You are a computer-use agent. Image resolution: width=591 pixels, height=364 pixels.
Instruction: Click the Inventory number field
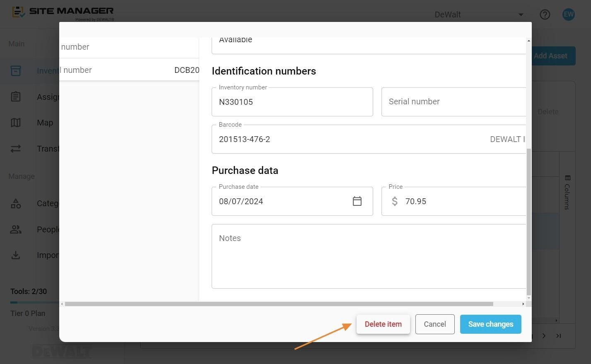[292, 102]
